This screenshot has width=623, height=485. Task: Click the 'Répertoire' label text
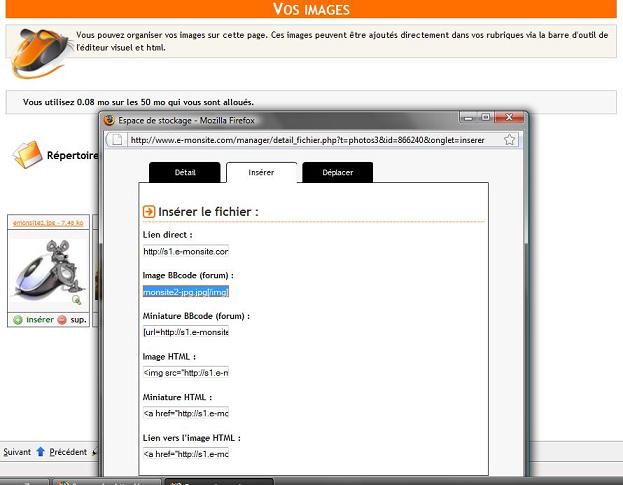pos(72,155)
